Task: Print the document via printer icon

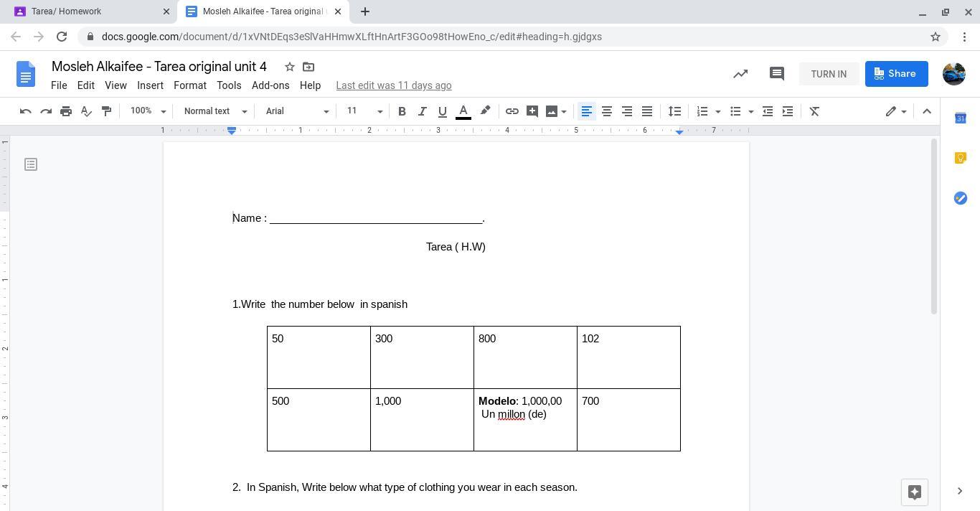Action: click(66, 111)
